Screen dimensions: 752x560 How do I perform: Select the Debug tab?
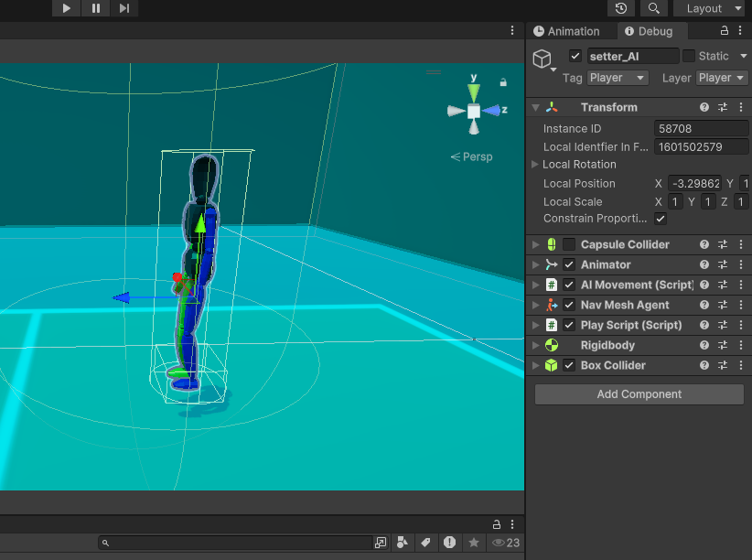tap(649, 31)
